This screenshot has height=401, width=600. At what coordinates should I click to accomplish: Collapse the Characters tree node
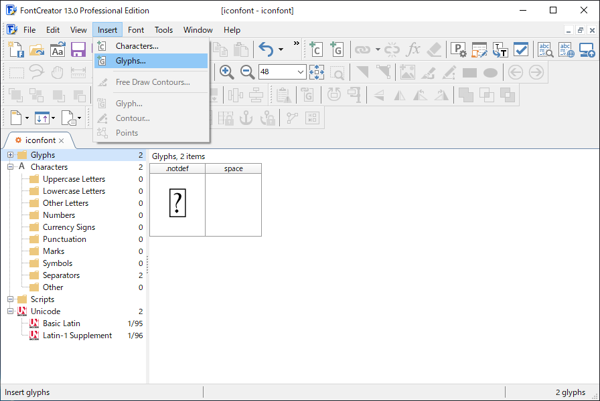coord(10,167)
